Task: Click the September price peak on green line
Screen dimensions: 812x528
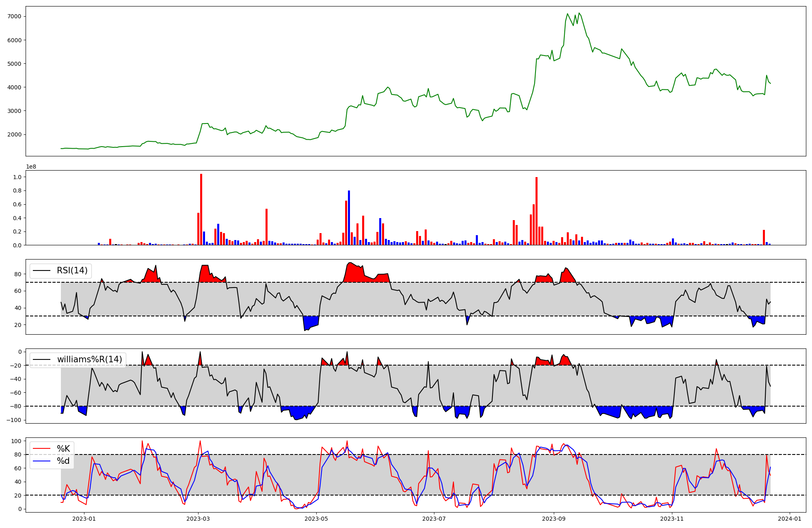Action: (x=579, y=13)
